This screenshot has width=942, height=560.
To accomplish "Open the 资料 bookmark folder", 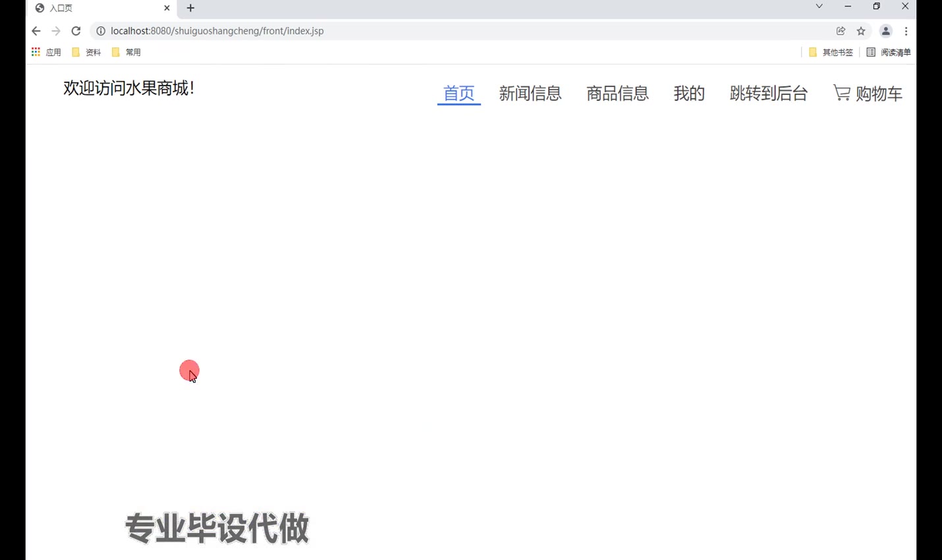I will pyautogui.click(x=86, y=52).
